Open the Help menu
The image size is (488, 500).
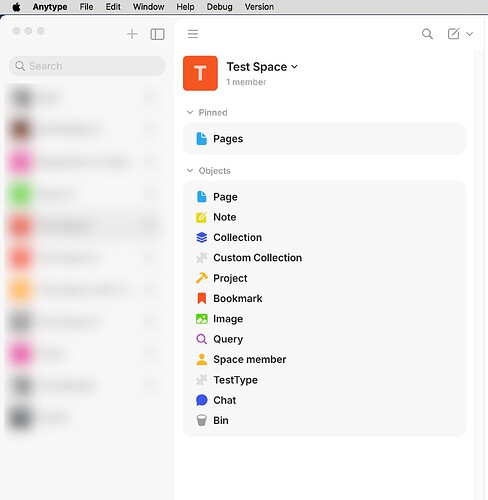[x=185, y=7]
